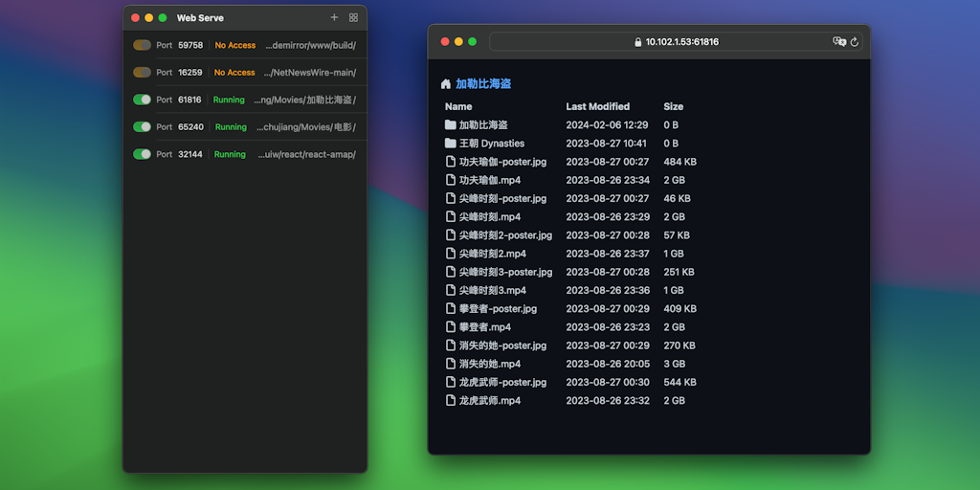This screenshot has height=490, width=980.
Task: Click the home icon in the breadcrumb
Action: [x=446, y=84]
